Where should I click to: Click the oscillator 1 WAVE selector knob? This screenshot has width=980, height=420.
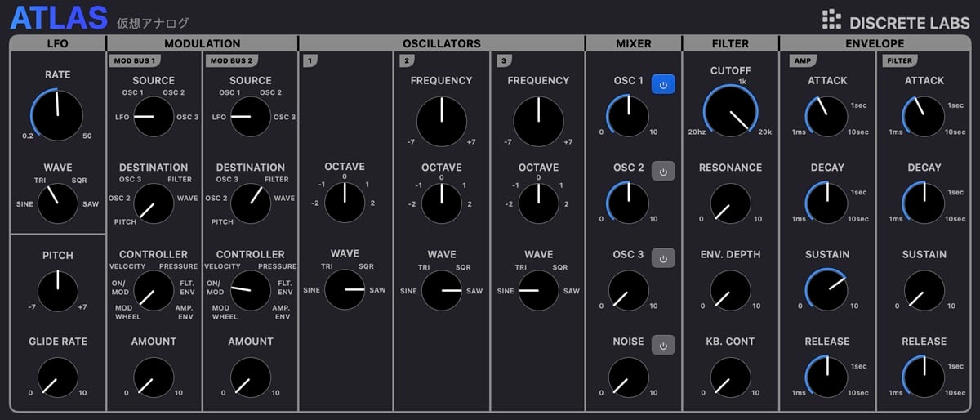point(345,289)
